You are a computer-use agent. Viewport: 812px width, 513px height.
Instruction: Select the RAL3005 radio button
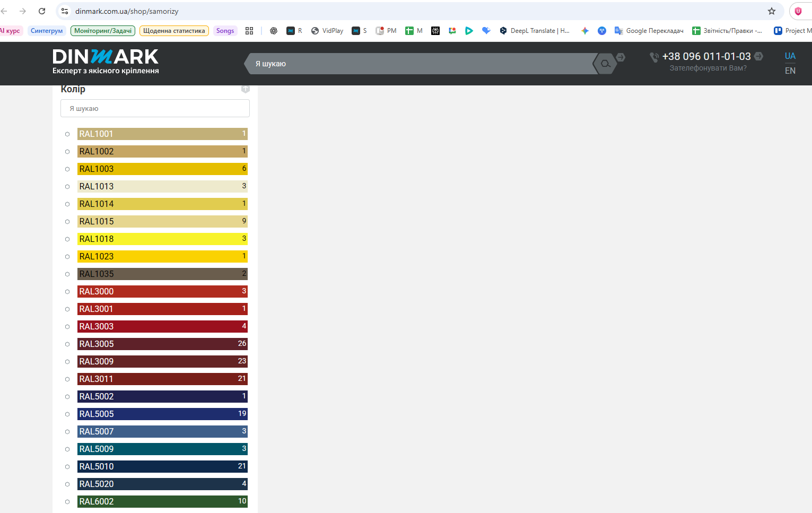click(x=67, y=344)
